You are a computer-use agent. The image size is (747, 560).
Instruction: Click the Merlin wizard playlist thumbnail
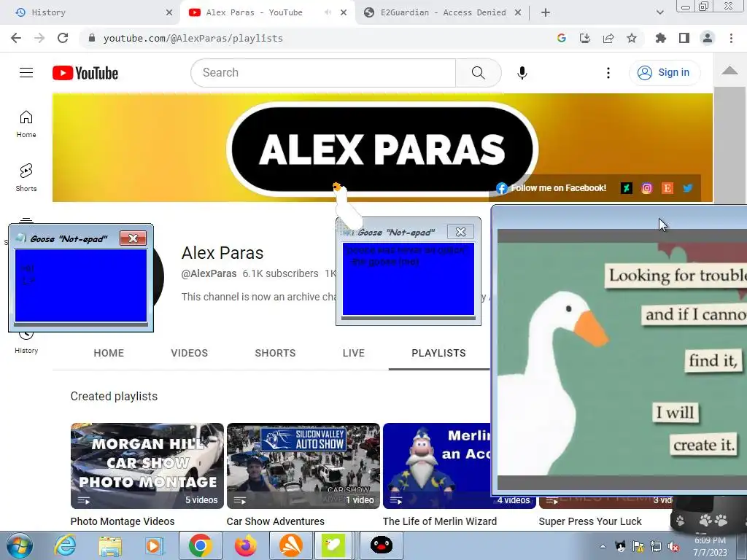437,466
